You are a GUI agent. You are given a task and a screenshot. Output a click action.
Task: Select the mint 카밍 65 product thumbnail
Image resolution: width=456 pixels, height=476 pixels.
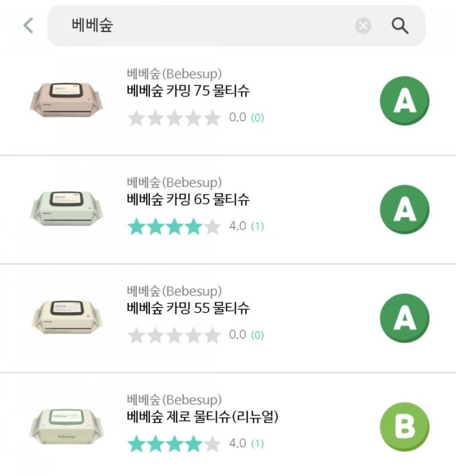pos(66,208)
